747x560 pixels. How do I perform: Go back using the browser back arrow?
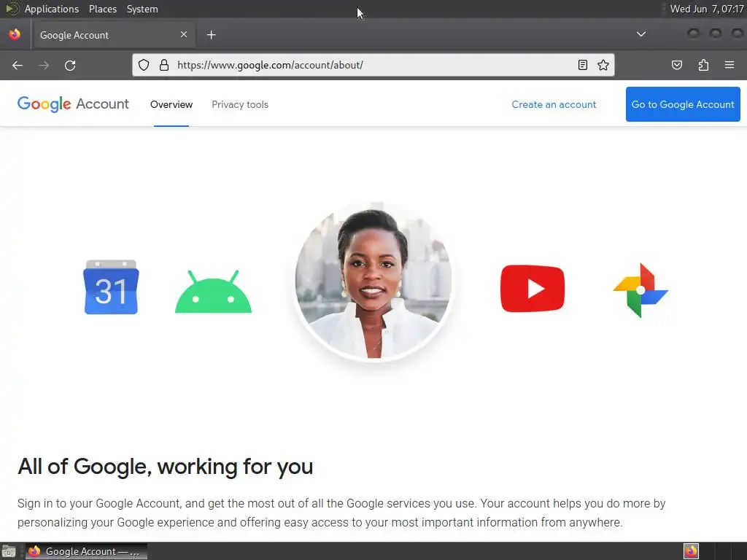click(18, 65)
